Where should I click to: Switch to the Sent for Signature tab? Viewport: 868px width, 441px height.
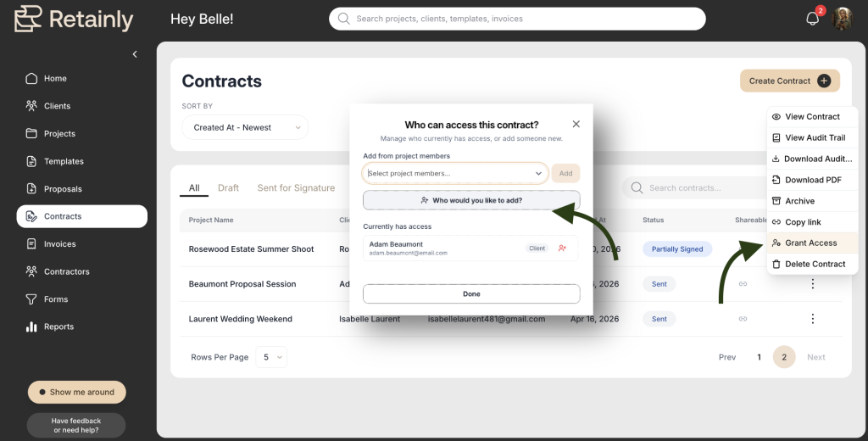tap(296, 187)
